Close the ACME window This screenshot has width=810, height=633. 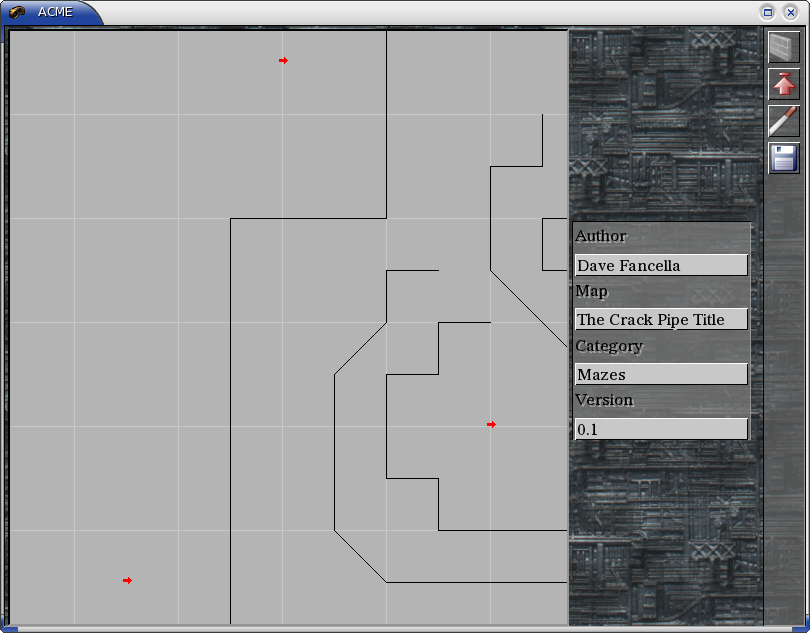click(x=790, y=12)
